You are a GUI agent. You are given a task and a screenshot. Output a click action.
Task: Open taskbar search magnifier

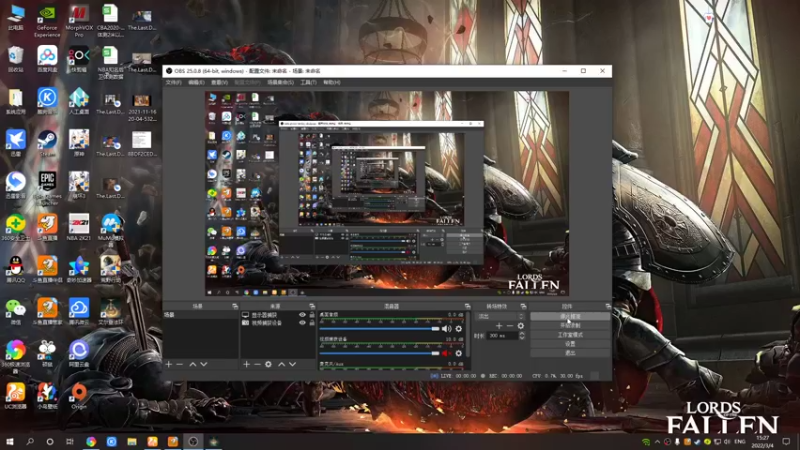30,441
